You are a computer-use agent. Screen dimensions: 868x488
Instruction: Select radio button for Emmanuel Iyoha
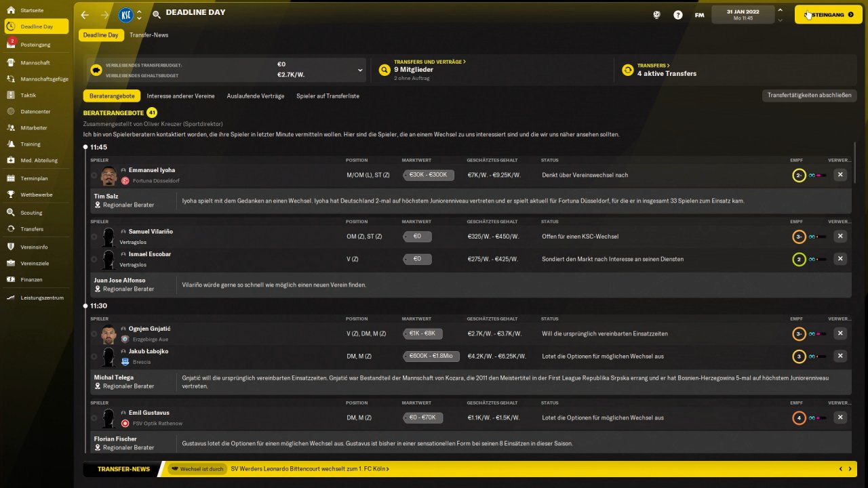pos(94,176)
